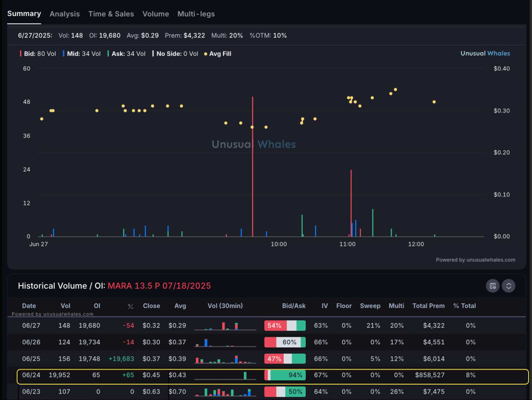Click the Avg: $0.29 summary stat

tap(143, 35)
